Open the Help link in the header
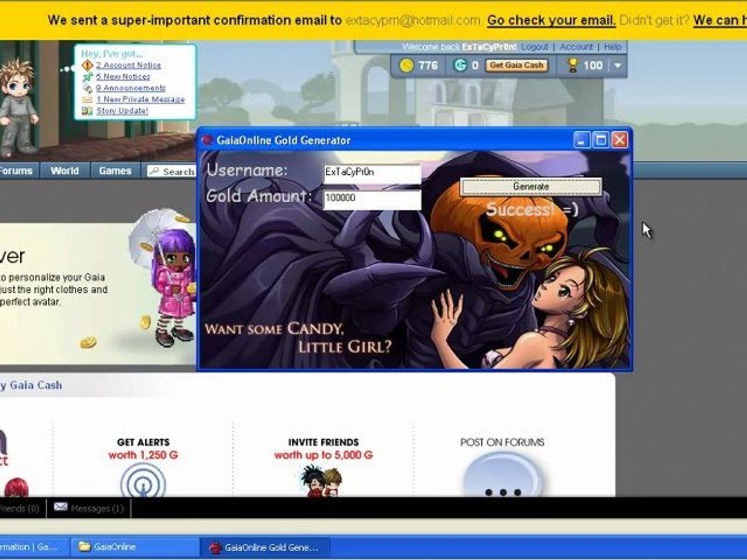 pyautogui.click(x=613, y=47)
